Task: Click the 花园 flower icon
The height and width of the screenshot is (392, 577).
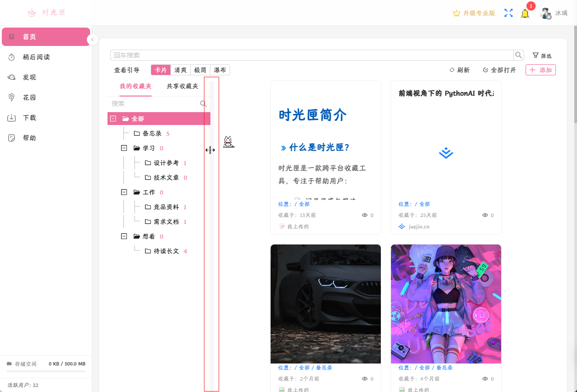Action: pyautogui.click(x=11, y=97)
